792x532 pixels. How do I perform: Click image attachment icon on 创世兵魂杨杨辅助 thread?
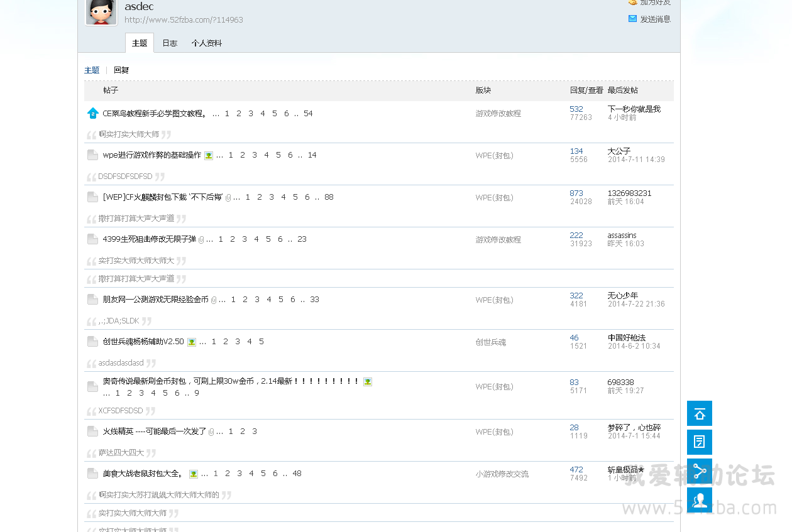coord(192,342)
